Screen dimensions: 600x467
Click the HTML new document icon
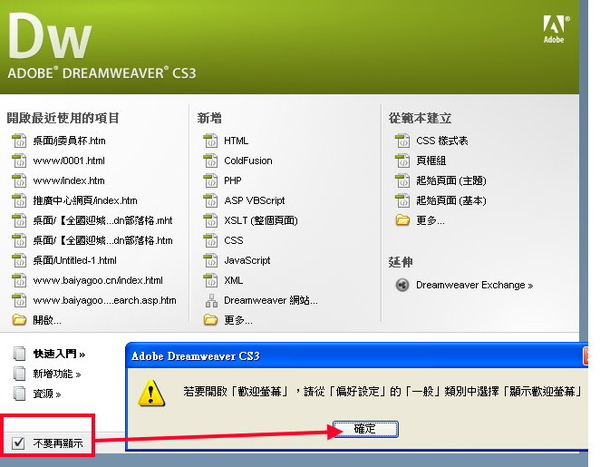coord(210,141)
